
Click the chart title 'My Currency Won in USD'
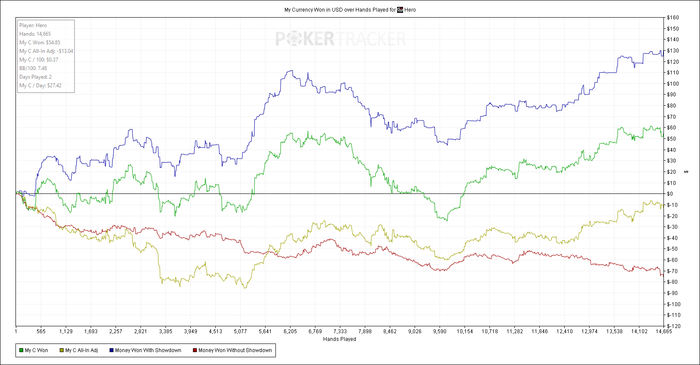(312, 9)
